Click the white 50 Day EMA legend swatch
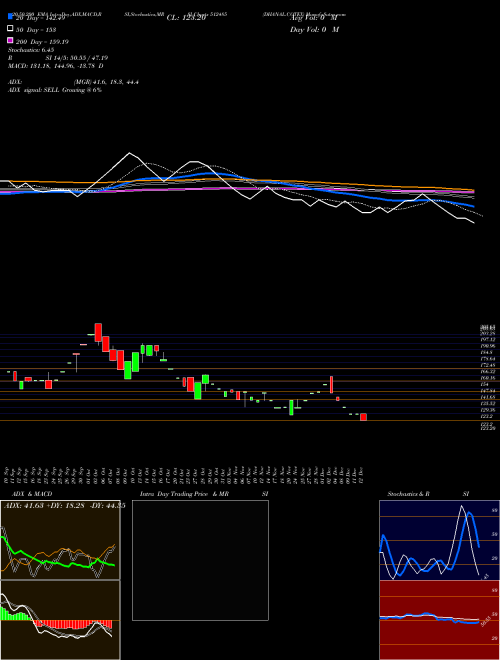This screenshot has height=660, width=500. (x=10, y=28)
